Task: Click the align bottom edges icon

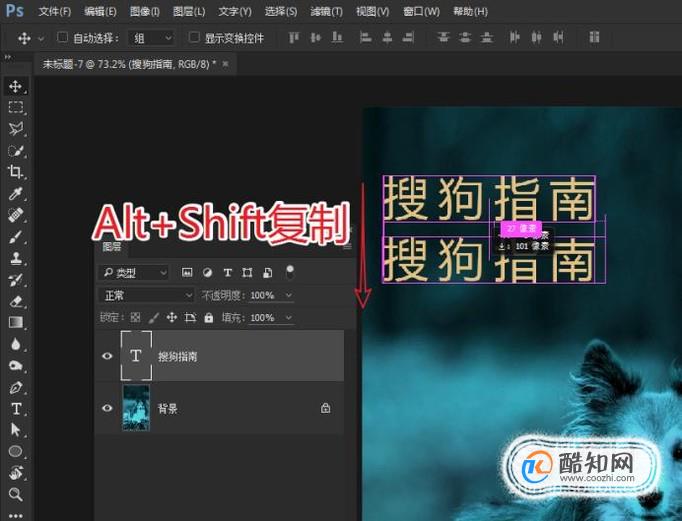Action: [x=338, y=38]
